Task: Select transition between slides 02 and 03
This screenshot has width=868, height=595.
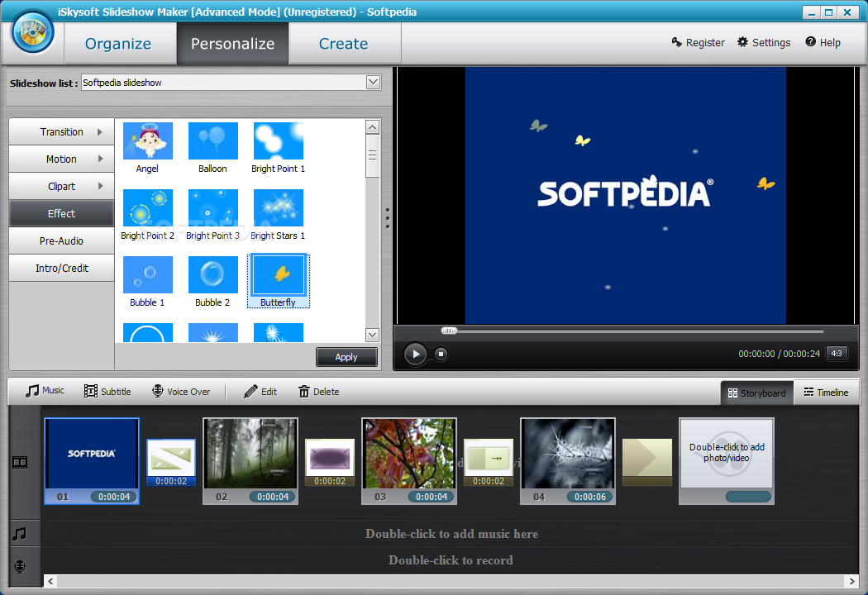Action: click(330, 462)
